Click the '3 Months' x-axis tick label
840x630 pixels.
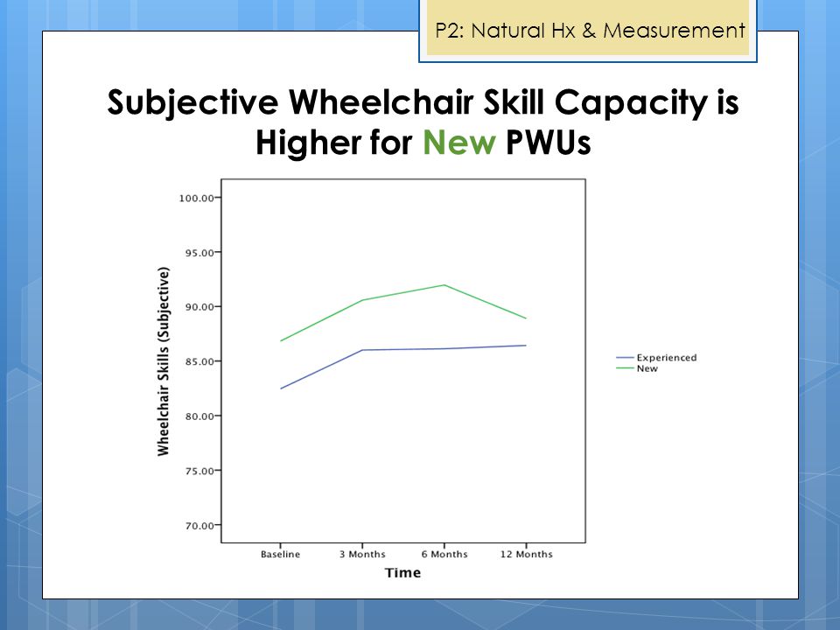coord(362,555)
